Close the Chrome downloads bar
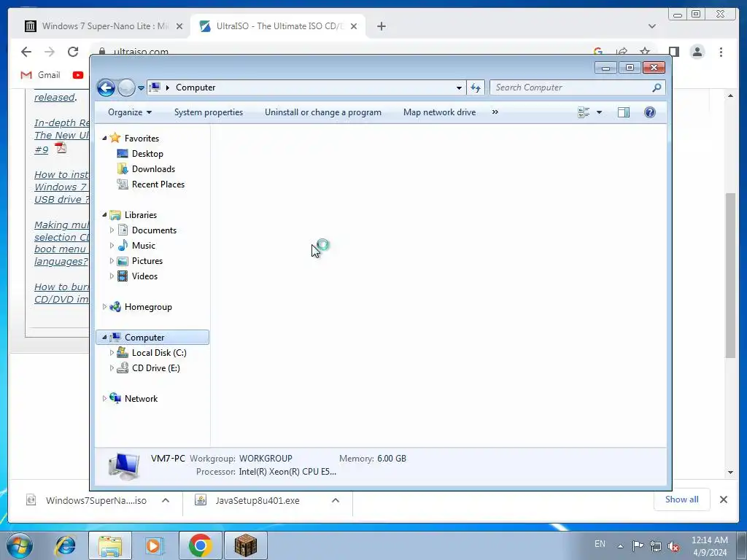The image size is (747, 560). pos(723,499)
